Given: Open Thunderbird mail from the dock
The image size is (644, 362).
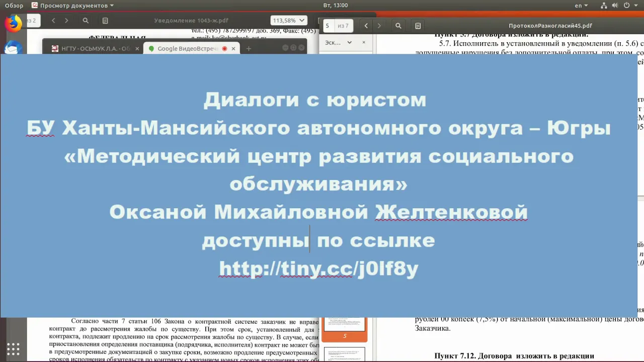Looking at the screenshot, I should pyautogui.click(x=13, y=48).
